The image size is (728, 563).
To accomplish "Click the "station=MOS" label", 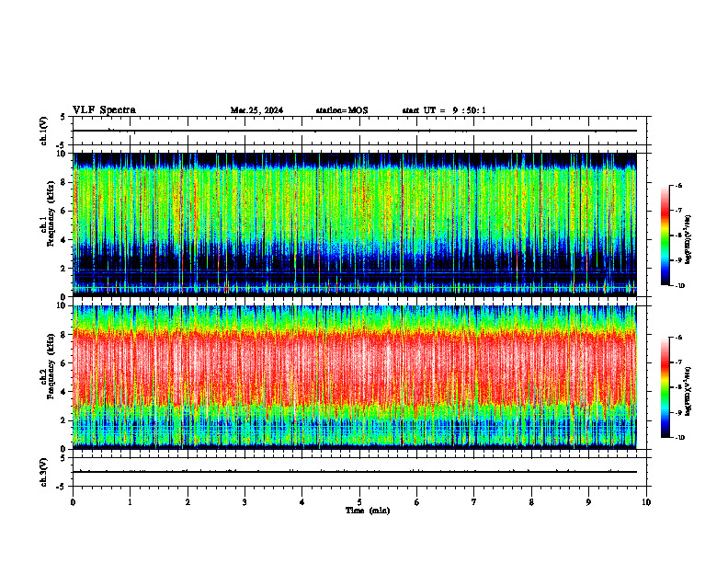I will [342, 110].
